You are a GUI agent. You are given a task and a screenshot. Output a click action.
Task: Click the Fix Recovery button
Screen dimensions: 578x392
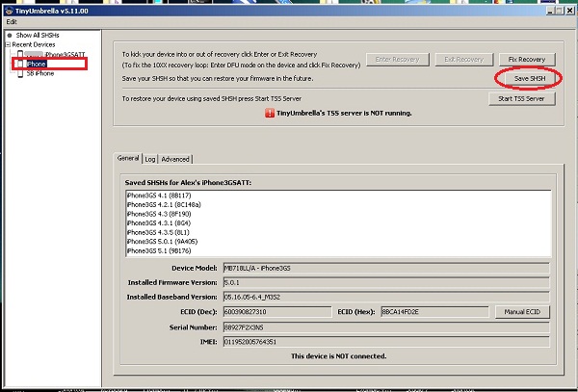coord(527,60)
